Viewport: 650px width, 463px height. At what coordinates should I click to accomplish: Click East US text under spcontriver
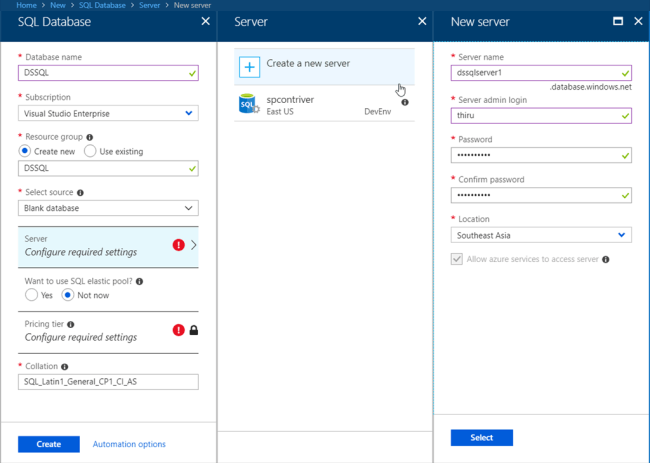coord(280,112)
